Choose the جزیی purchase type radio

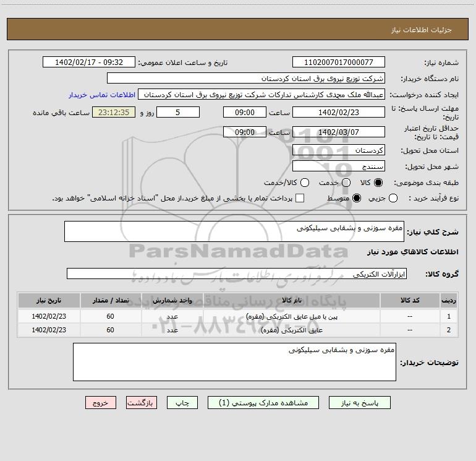393,198
